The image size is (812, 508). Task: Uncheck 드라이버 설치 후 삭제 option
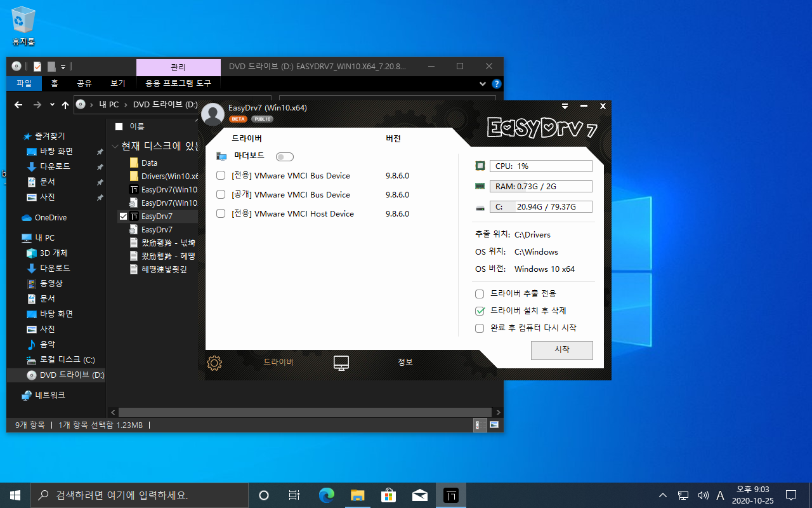(x=480, y=311)
